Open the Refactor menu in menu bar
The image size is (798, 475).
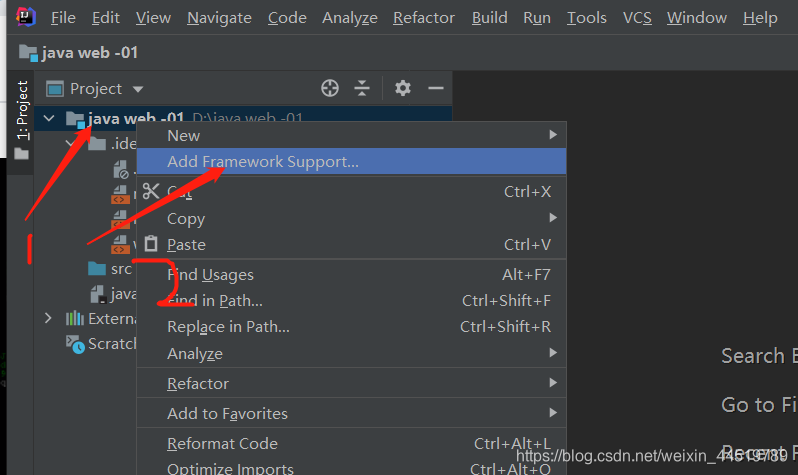[423, 18]
